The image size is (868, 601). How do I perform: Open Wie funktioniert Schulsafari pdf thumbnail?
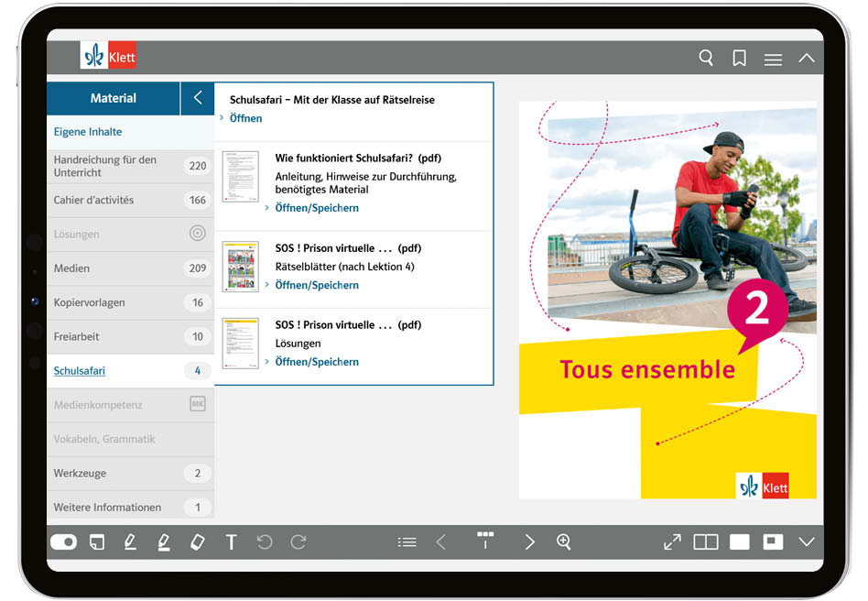[240, 176]
